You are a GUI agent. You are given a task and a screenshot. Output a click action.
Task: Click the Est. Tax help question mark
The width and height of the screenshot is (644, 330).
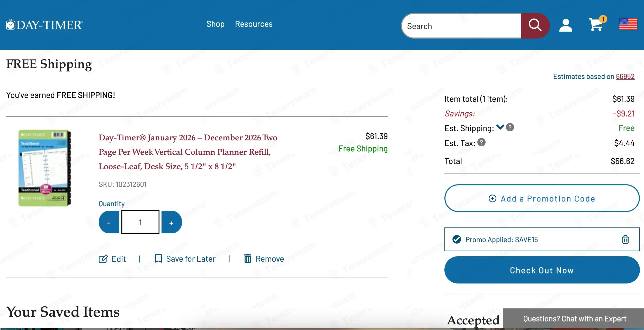point(481,142)
